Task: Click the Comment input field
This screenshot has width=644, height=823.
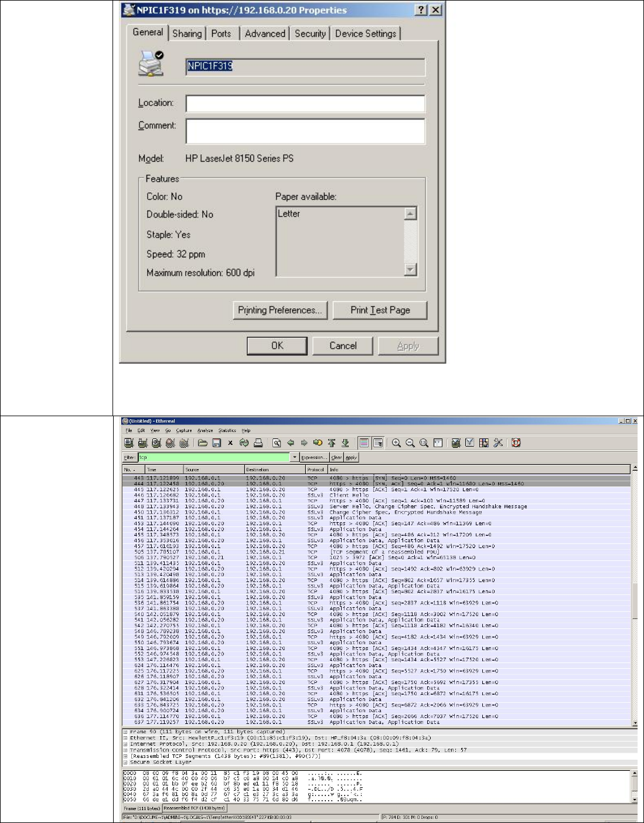Action: (x=305, y=131)
